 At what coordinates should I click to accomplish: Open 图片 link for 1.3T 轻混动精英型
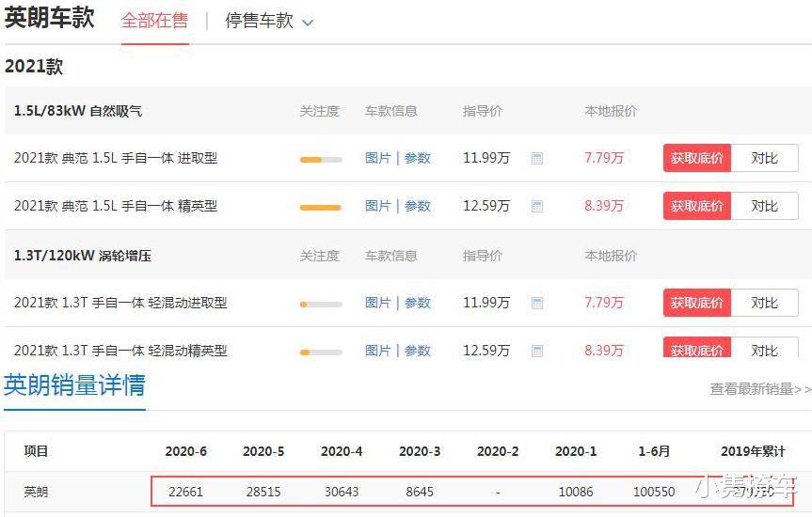pos(377,351)
